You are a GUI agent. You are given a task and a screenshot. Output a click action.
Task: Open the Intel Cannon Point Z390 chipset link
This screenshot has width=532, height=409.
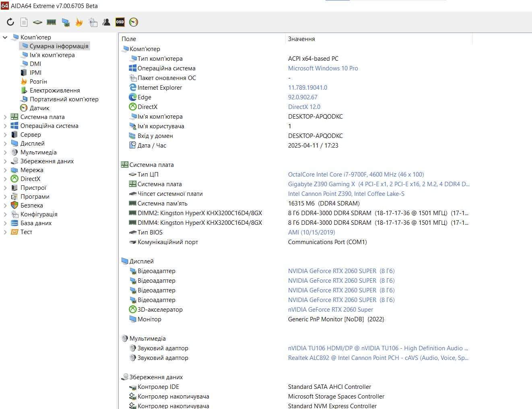click(x=346, y=193)
